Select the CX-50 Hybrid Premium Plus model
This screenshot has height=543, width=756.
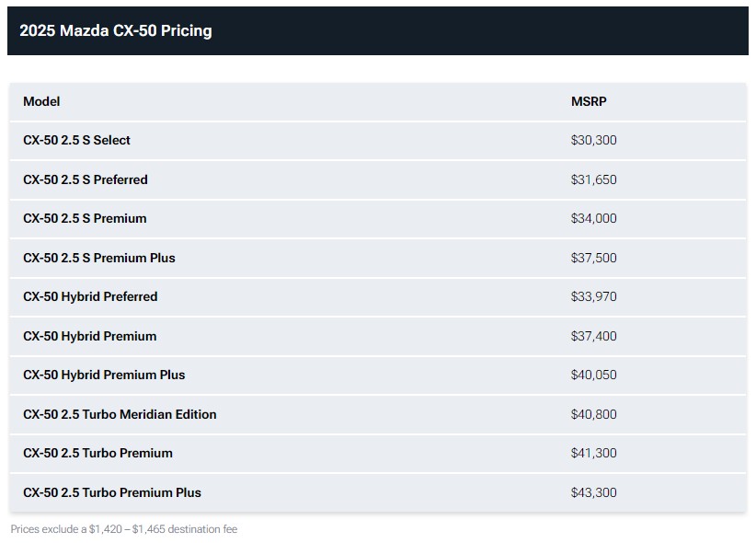104,375
